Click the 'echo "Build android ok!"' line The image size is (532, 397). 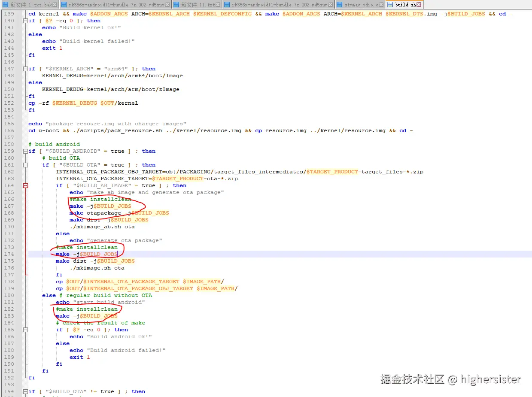[x=110, y=336]
